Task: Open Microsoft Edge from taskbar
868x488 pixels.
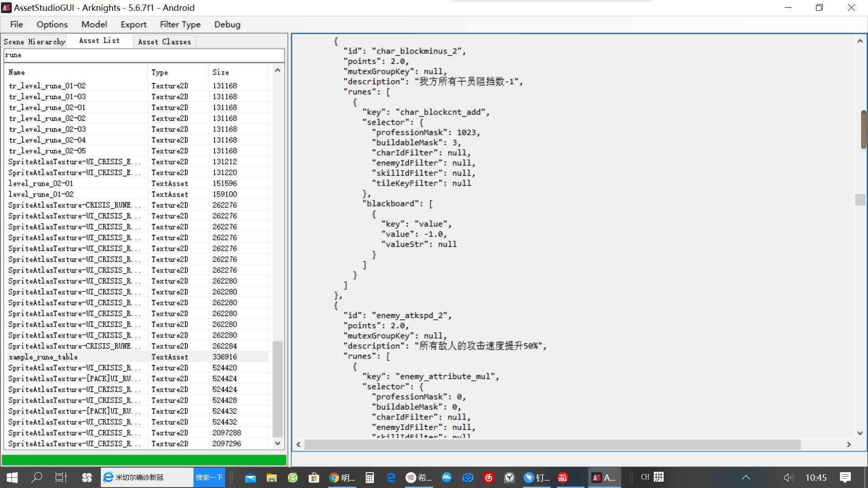Action: [391, 478]
